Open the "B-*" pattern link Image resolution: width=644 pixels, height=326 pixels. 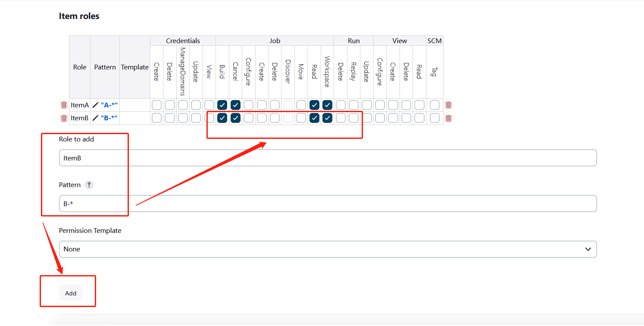pos(109,118)
